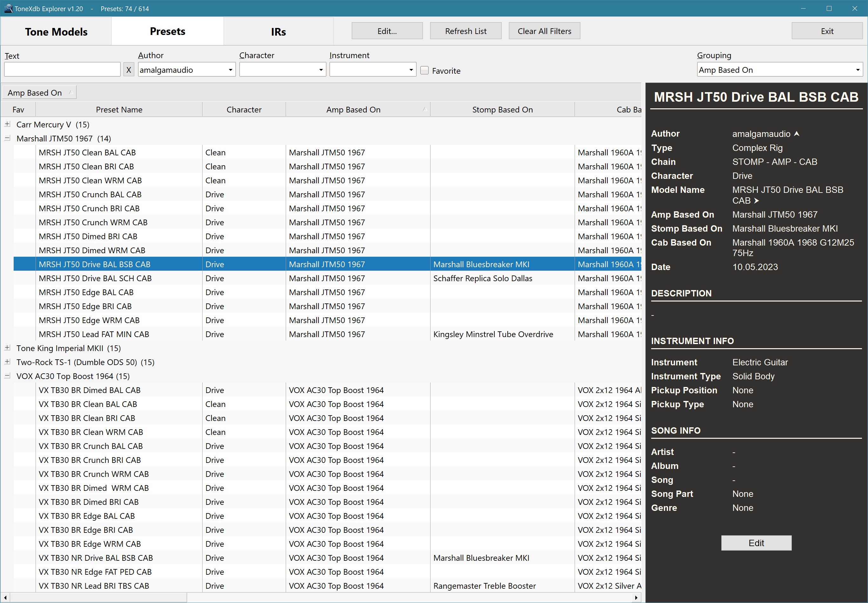
Task: Switch to the IRs tab
Action: 278,31
